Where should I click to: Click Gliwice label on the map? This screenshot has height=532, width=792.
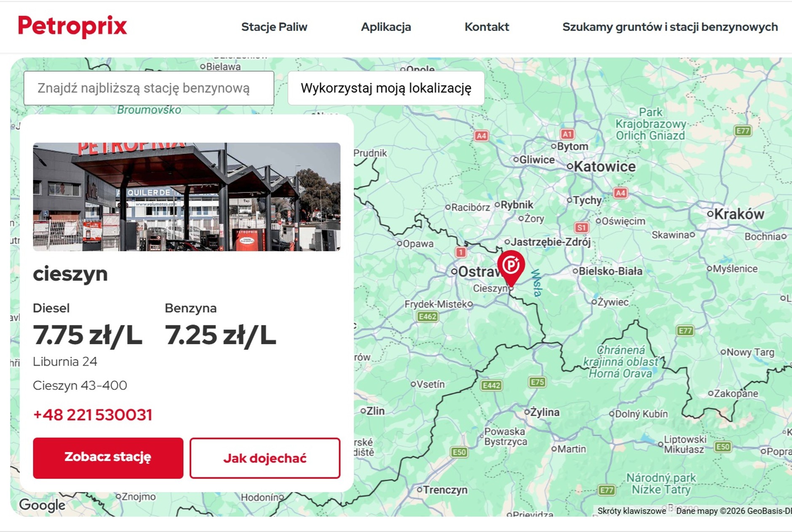click(537, 160)
